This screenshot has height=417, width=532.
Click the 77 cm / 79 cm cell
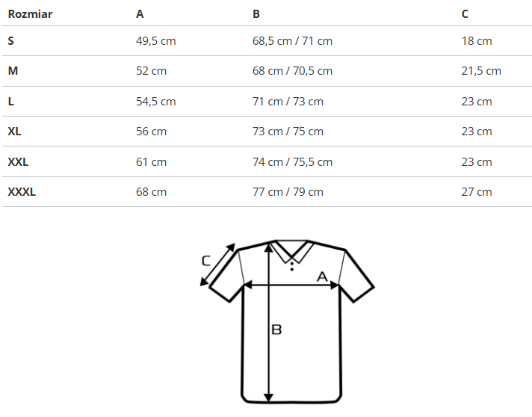[x=288, y=192]
